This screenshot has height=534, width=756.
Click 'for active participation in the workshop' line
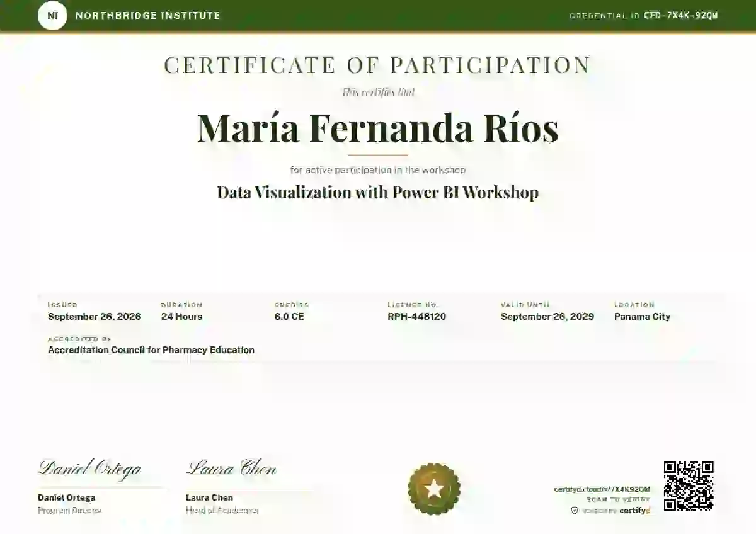click(378, 170)
